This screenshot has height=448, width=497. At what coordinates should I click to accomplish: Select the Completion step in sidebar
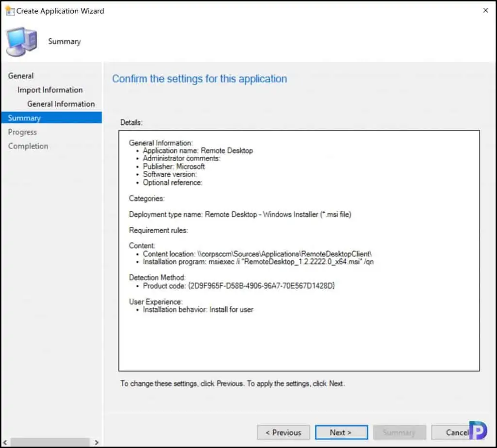(x=28, y=146)
